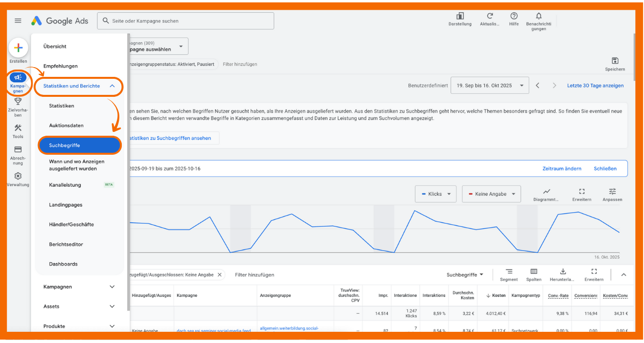The height and width of the screenshot is (343, 644).
Task: Select Landingpages in the side menu
Action: 66,205
